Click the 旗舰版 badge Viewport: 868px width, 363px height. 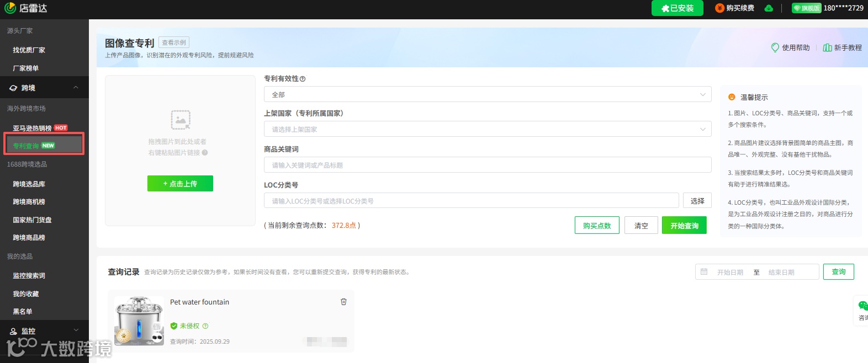pos(807,8)
